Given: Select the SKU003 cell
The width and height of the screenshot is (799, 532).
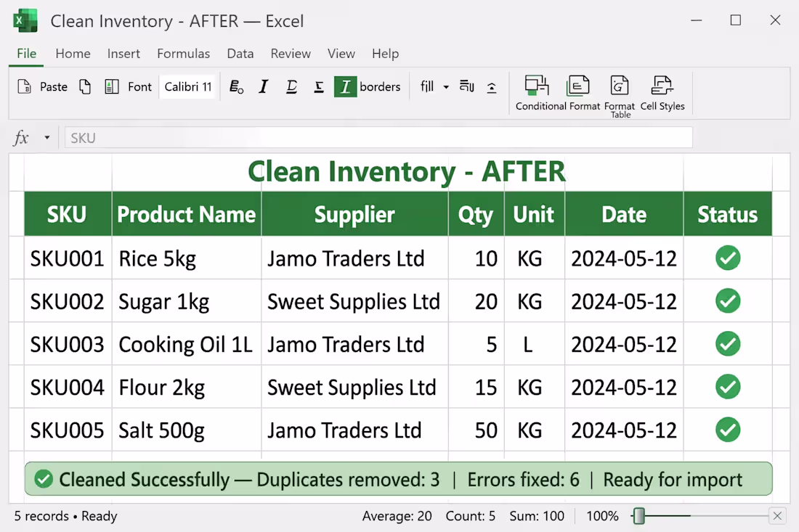Looking at the screenshot, I should pyautogui.click(x=68, y=343).
